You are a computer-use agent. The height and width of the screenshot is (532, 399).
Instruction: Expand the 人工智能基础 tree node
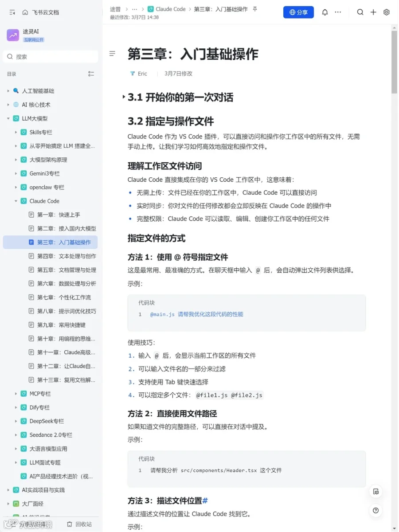[x=8, y=91]
